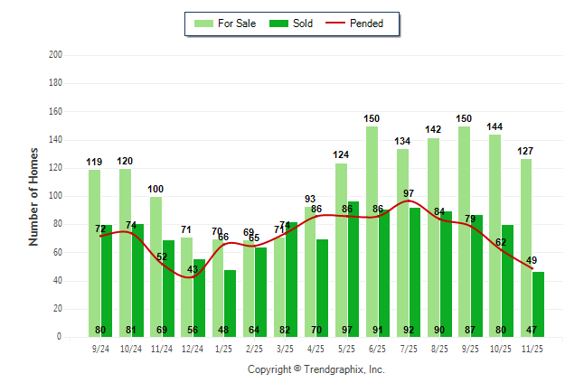Click the Number of Homes axis title

pyautogui.click(x=33, y=196)
